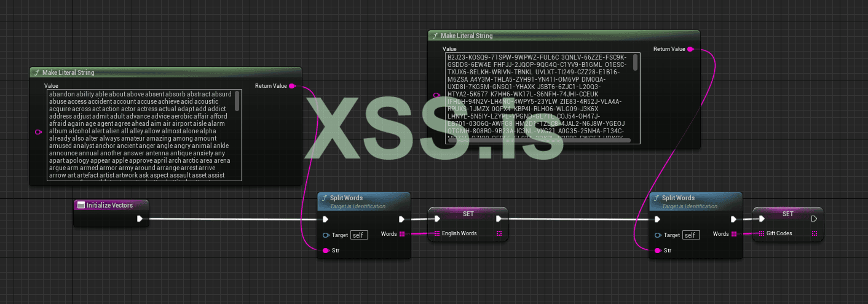Click the exec output pin of SET Gift Codes
The height and width of the screenshot is (304, 868).
815,218
